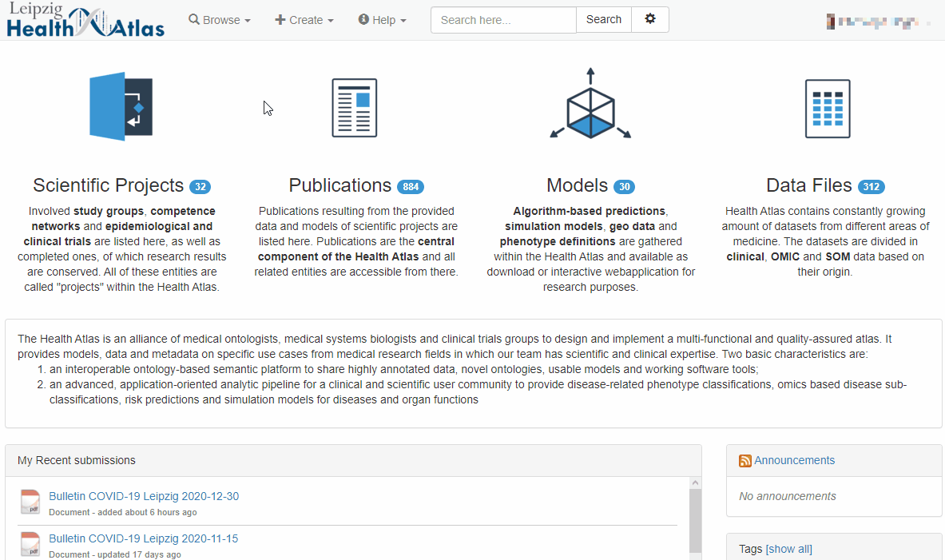Viewport: 945px width, 560px height.
Task: Click the Models 3D cube icon
Action: (590, 106)
